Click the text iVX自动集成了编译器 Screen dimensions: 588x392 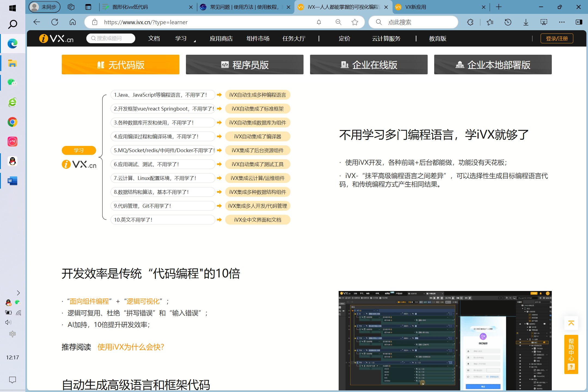tap(258, 136)
